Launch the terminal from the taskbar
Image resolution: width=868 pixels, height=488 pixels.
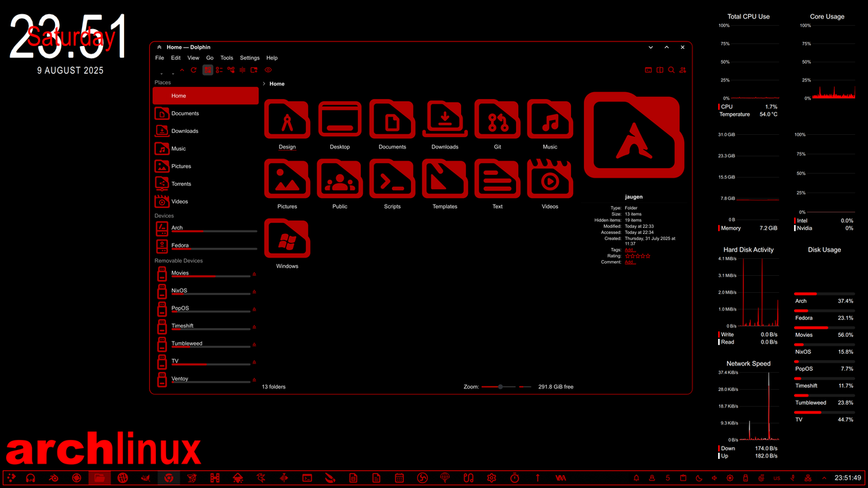[307, 478]
